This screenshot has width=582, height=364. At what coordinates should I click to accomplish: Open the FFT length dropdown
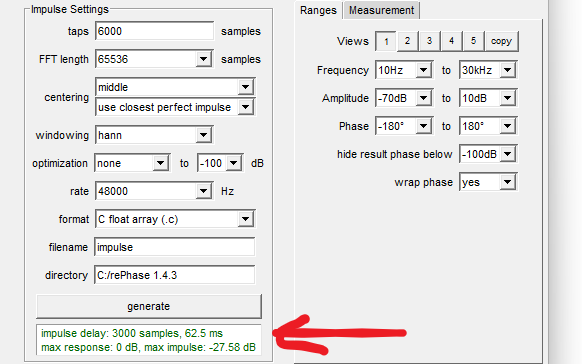154,59
